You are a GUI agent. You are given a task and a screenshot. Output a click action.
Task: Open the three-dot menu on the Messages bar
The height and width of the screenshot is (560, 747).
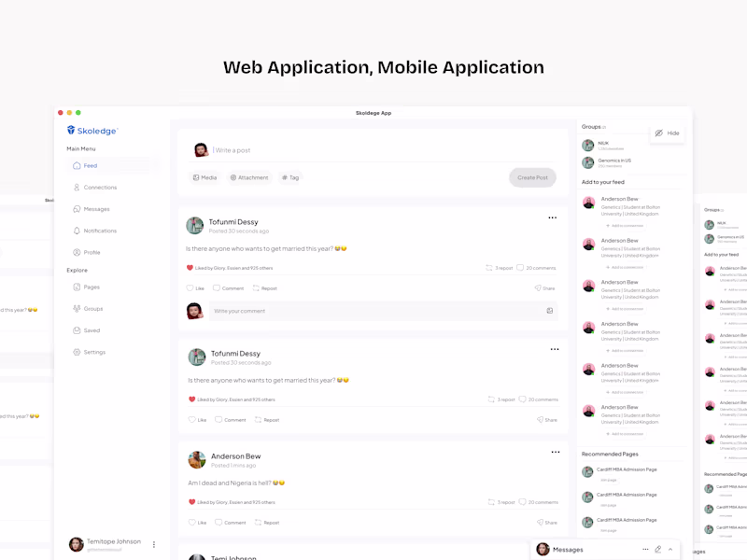point(646,549)
